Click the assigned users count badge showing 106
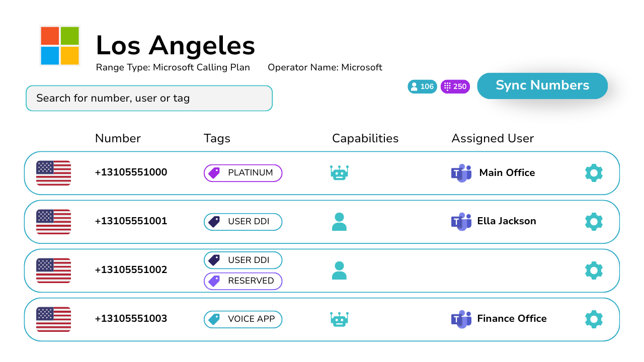 (422, 86)
